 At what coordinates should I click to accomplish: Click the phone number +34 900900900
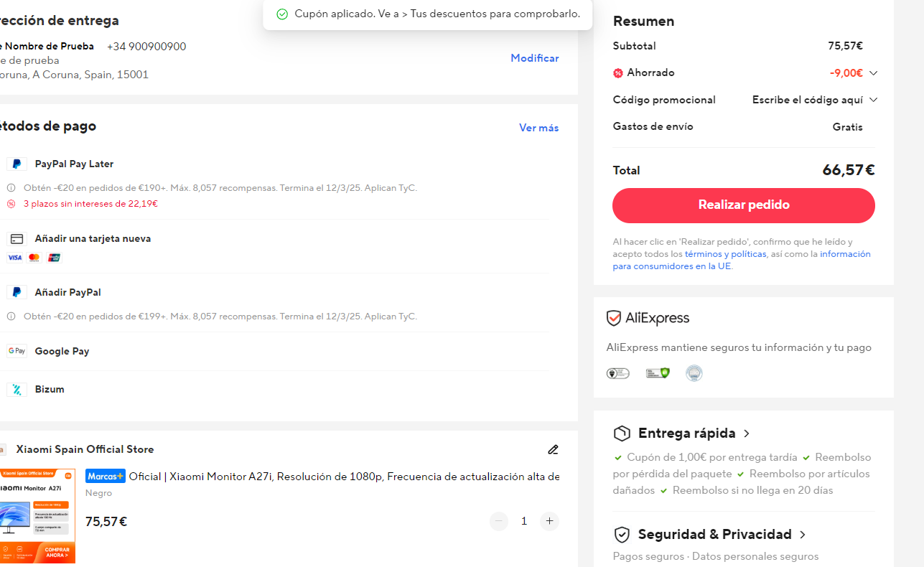pyautogui.click(x=146, y=47)
